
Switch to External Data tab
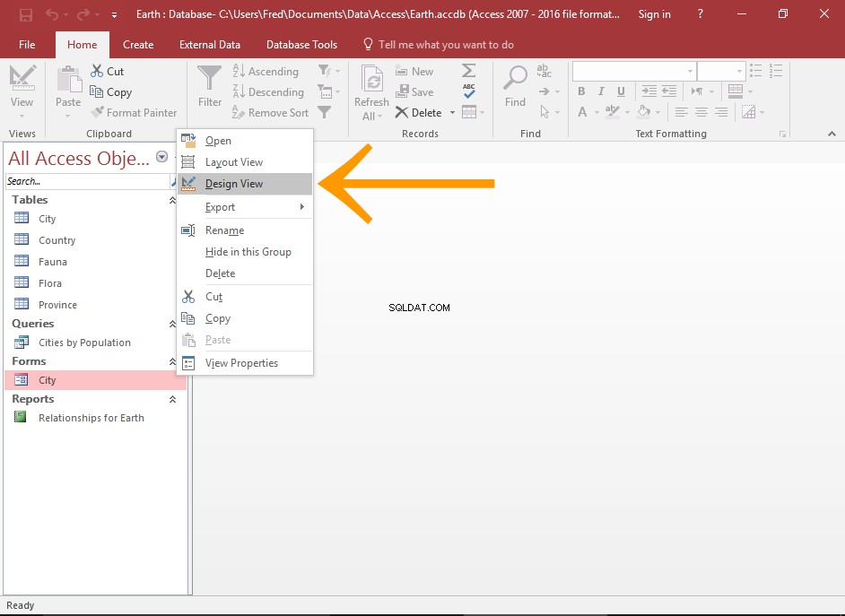[210, 45]
